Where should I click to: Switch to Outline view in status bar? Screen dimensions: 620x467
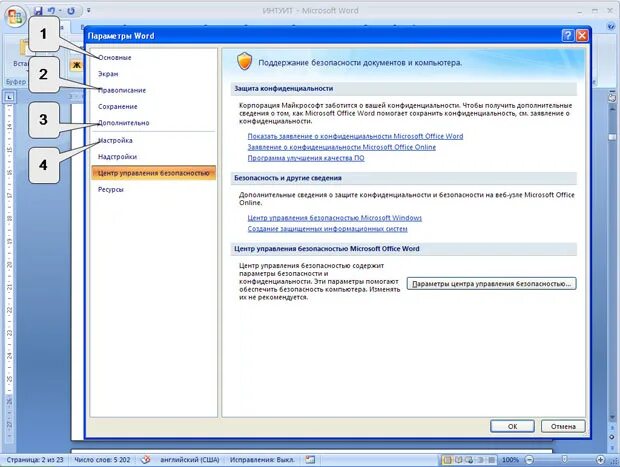click(x=480, y=460)
